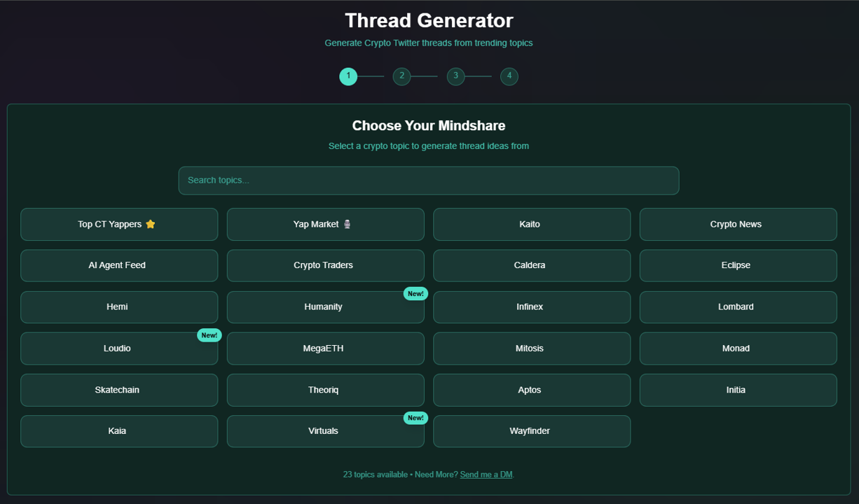Jump to step 2 indicator
Image resolution: width=859 pixels, height=504 pixels.
(401, 76)
